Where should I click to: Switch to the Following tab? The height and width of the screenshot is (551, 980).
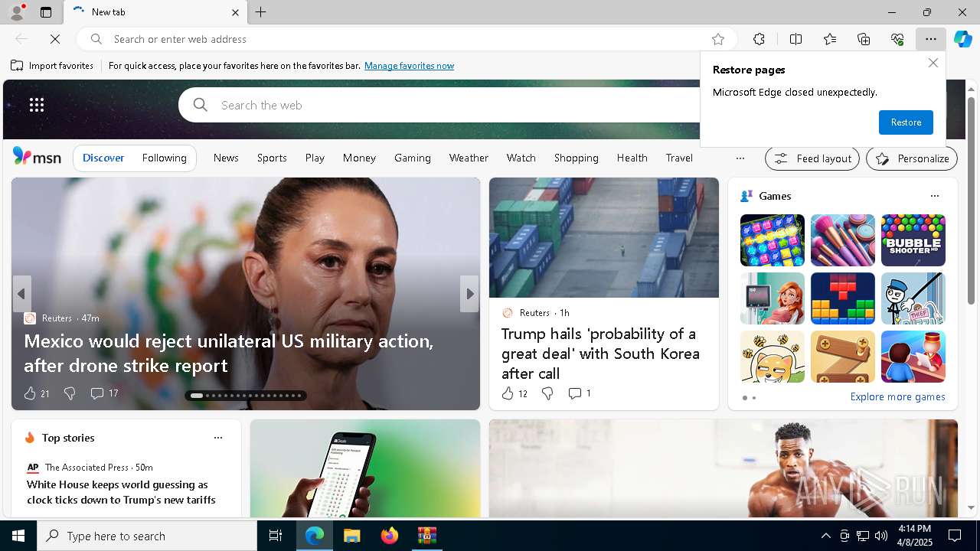click(164, 158)
